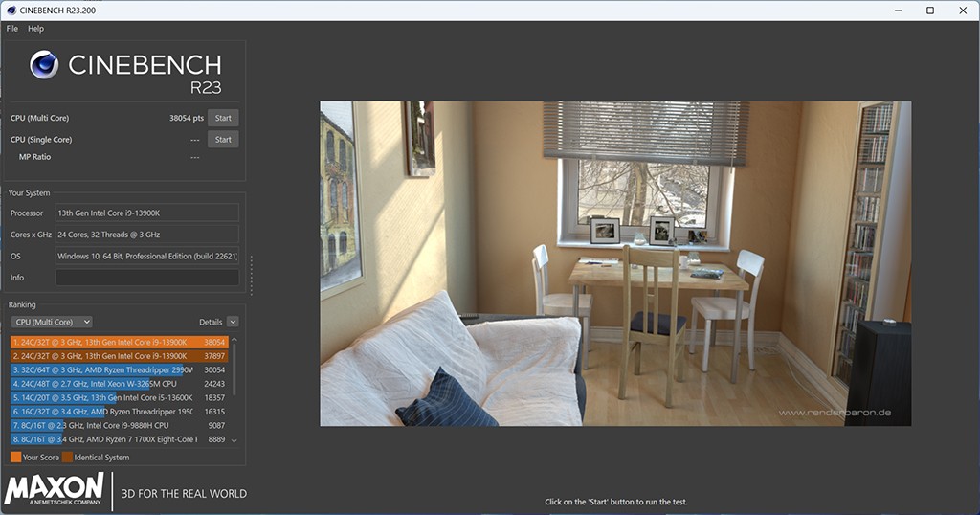Select the Core i9-9880H ranking row
The image size is (980, 515).
pyautogui.click(x=119, y=425)
